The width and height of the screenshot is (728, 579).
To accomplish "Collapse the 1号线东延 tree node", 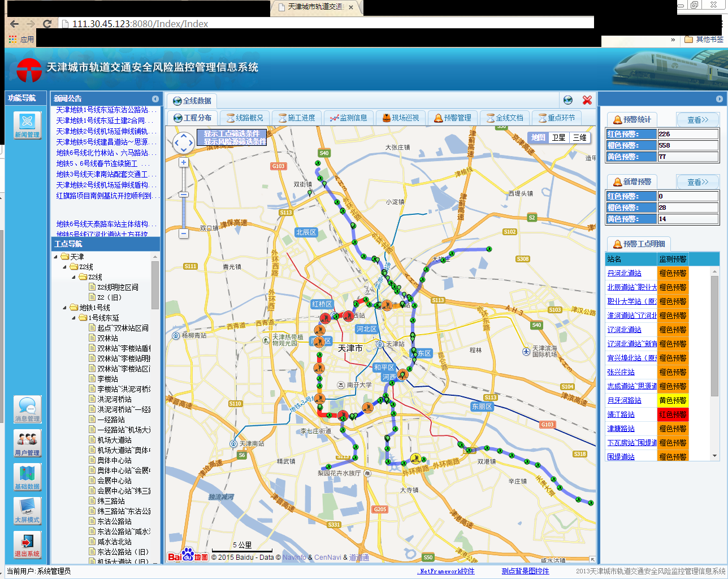I will click(73, 318).
